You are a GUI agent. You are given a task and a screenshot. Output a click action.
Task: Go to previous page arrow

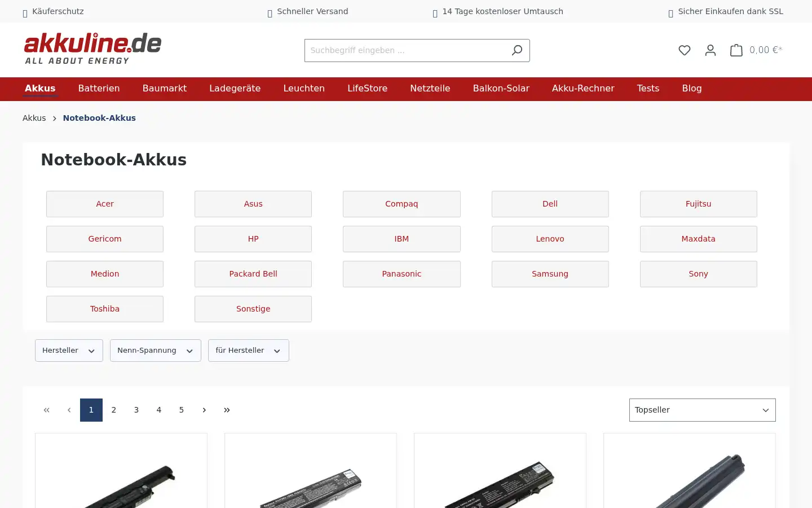[x=69, y=410]
